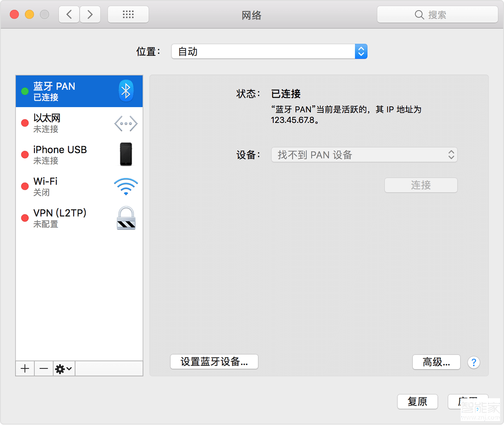Click the 复原 revert button
This screenshot has width=504, height=425.
(x=417, y=401)
